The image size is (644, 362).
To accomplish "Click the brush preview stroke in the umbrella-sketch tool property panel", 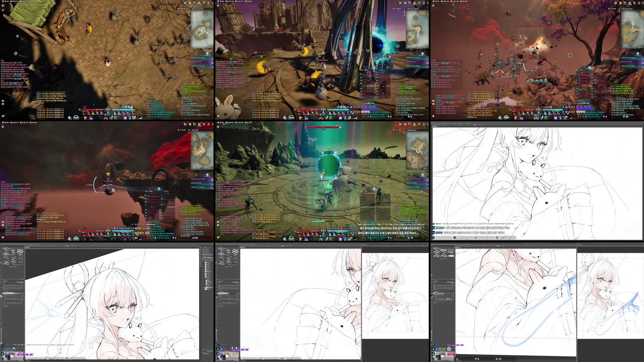I will coord(12,294).
